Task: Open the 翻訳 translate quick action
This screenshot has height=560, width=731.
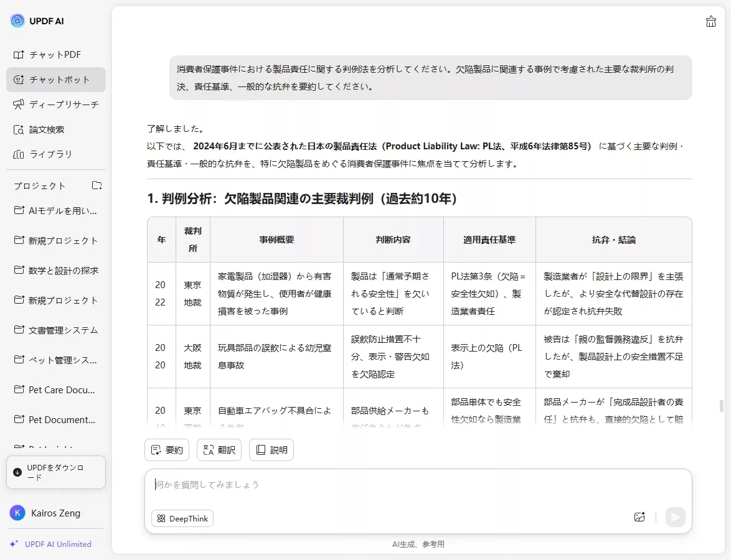Action: coord(219,449)
